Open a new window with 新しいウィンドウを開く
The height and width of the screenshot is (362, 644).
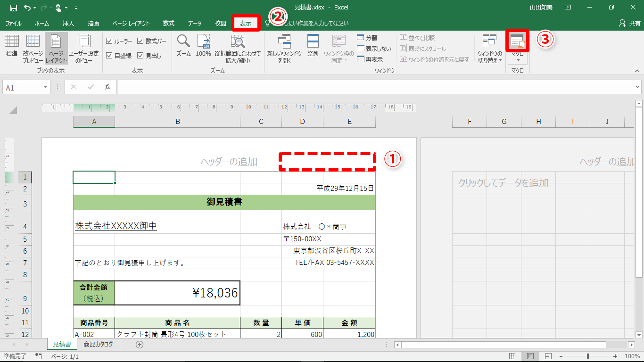(x=284, y=49)
